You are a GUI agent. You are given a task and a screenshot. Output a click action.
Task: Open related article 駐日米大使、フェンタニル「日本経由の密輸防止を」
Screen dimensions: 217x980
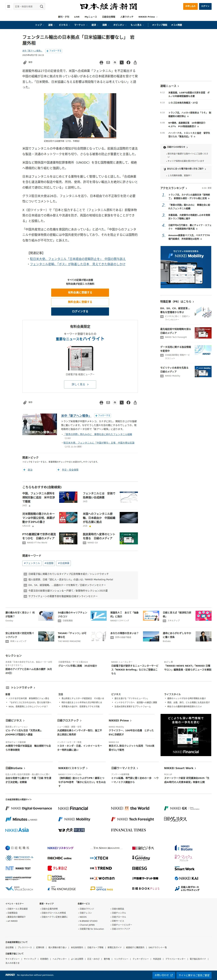[78, 259]
